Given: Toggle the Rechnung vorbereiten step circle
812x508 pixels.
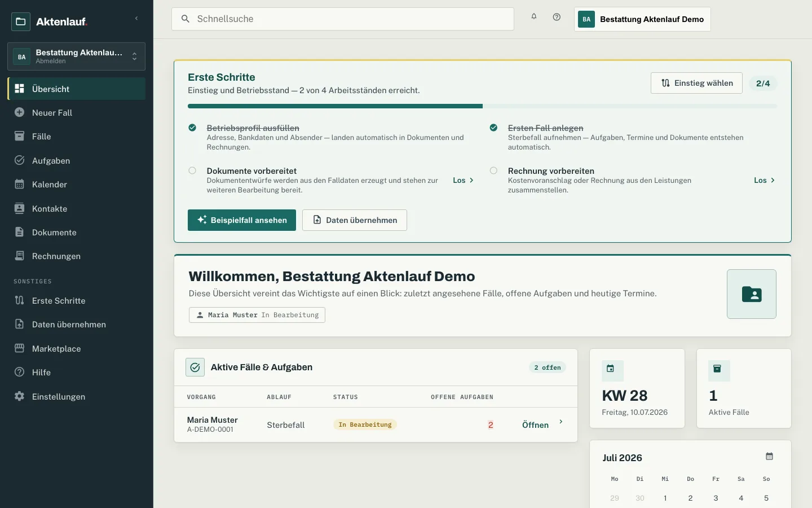Looking at the screenshot, I should pos(493,170).
